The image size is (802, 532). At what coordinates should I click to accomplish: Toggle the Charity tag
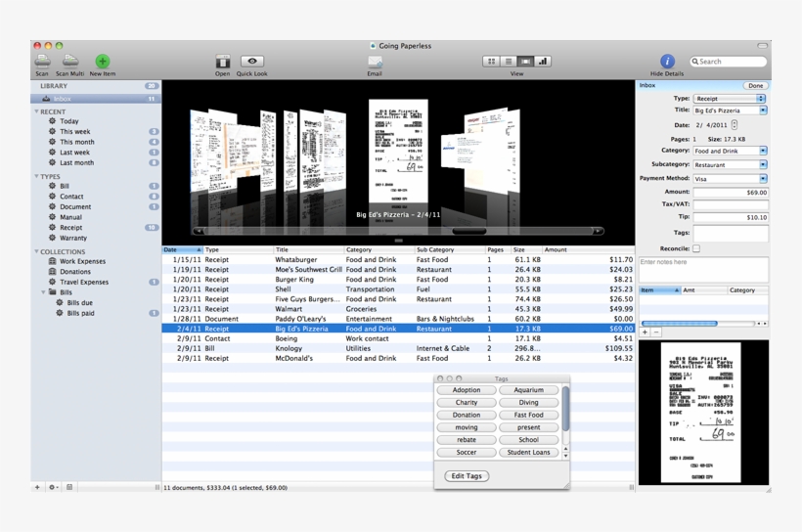467,402
